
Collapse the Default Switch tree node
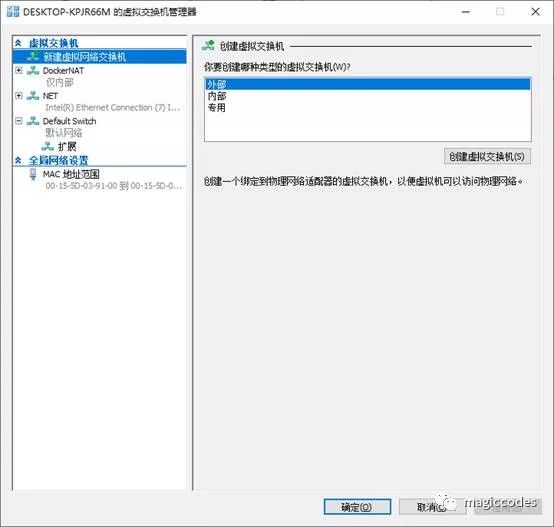[x=19, y=121]
